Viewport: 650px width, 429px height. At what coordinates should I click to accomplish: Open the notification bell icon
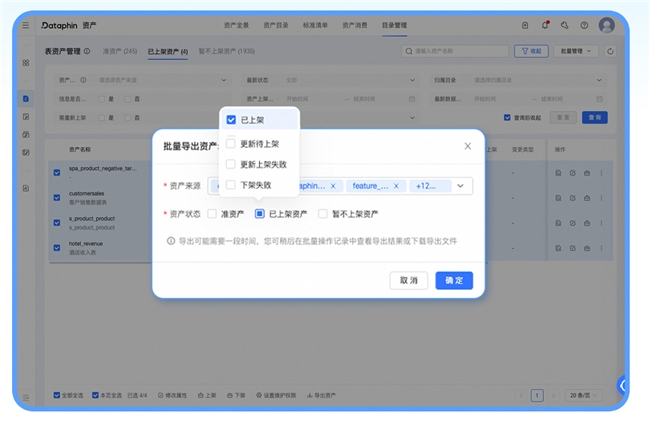(x=545, y=25)
